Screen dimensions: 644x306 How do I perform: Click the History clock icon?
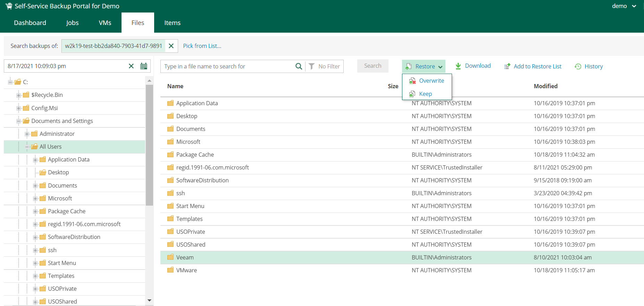578,66
